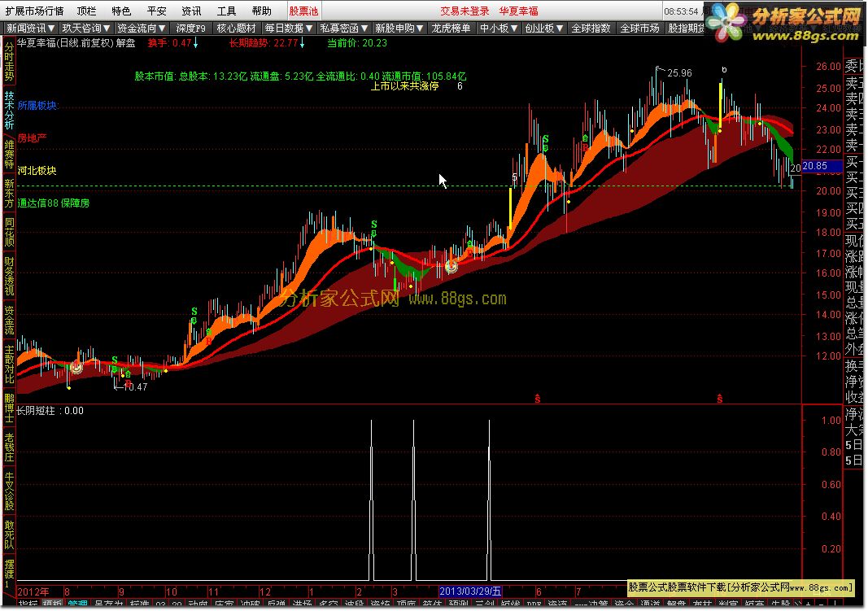Select the 老钱庄 sidebar tab

9,447
